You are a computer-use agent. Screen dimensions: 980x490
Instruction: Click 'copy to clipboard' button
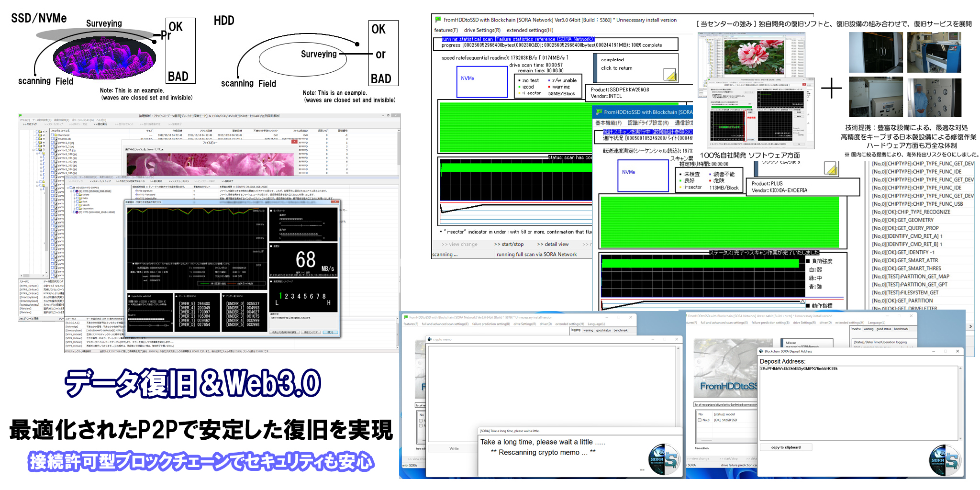786,447
